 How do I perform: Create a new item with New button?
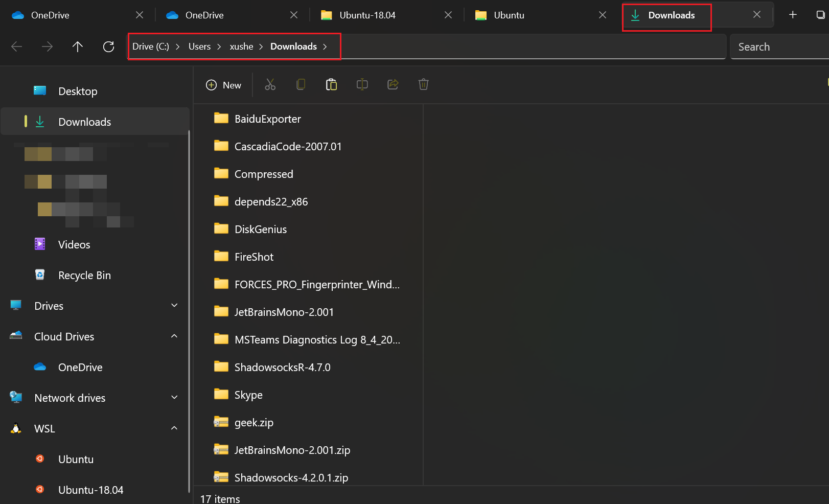click(223, 85)
